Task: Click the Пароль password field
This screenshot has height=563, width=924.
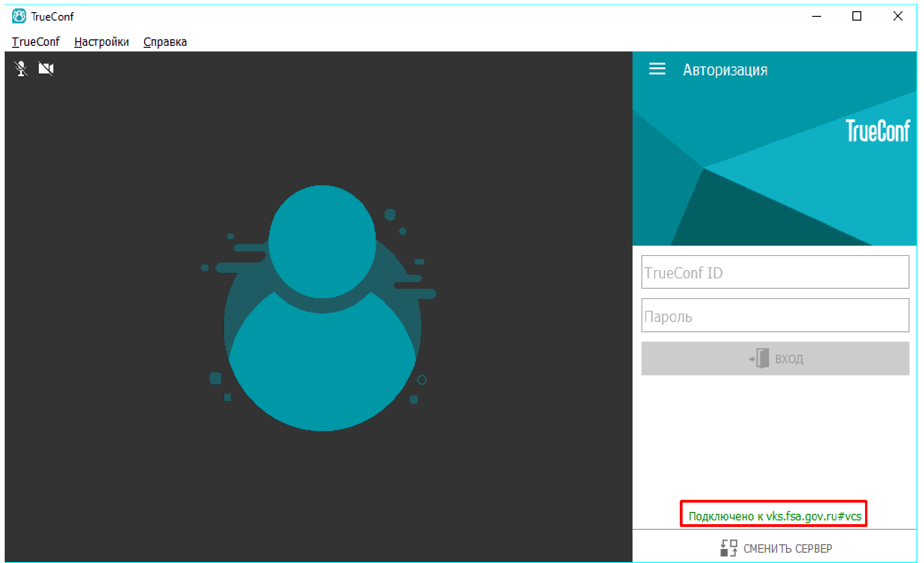Action: [x=775, y=315]
